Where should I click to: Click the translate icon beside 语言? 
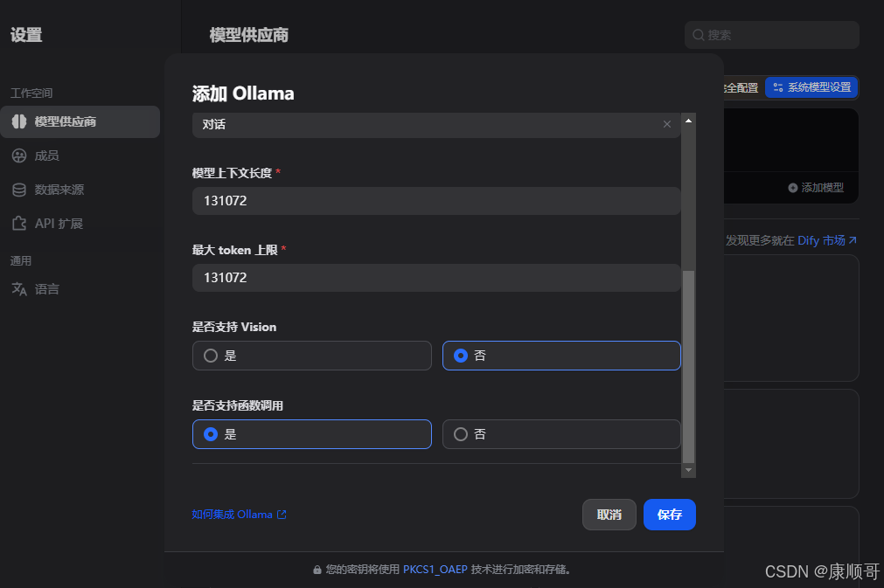(19, 289)
